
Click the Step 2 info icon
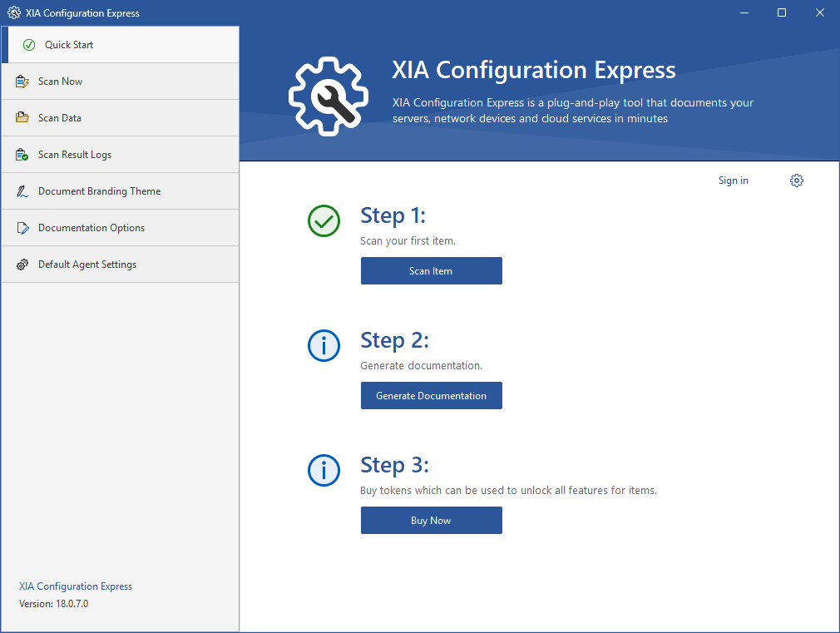click(324, 346)
